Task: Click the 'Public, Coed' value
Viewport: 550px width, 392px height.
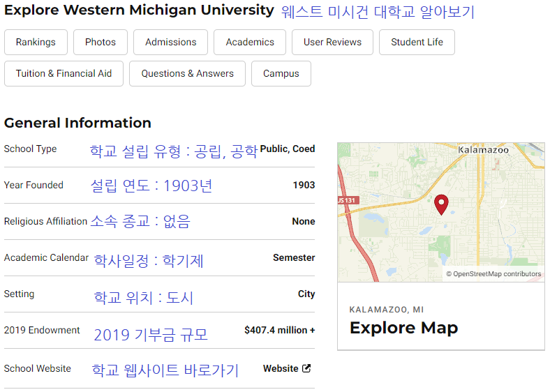Action: [288, 149]
